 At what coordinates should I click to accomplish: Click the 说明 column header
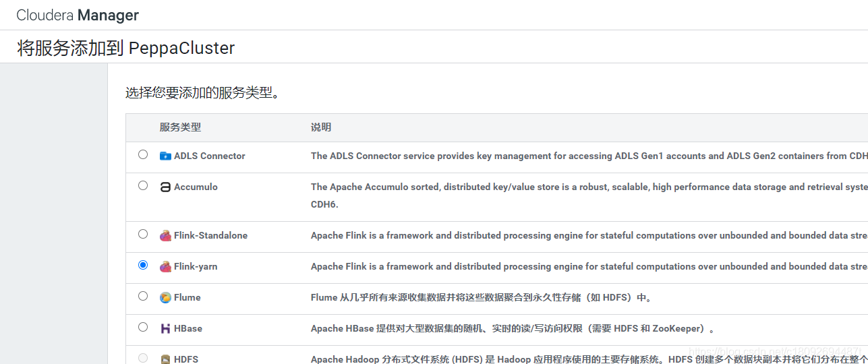point(321,127)
